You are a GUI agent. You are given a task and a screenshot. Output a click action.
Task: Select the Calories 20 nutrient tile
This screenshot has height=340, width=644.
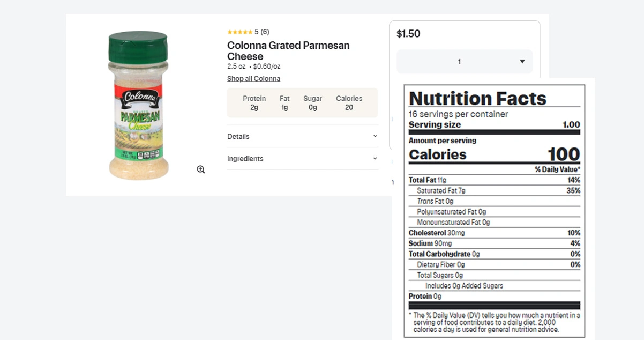[x=349, y=103]
